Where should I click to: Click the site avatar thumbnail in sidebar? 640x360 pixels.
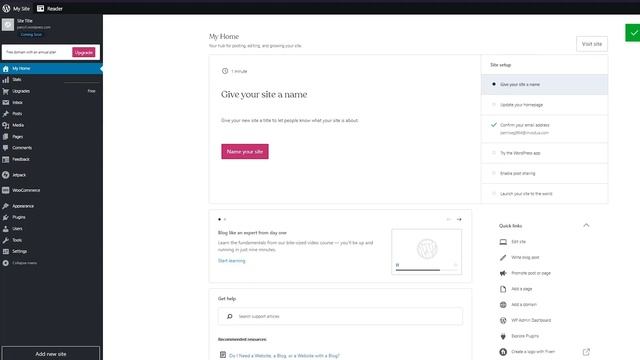pyautogui.click(x=8, y=25)
